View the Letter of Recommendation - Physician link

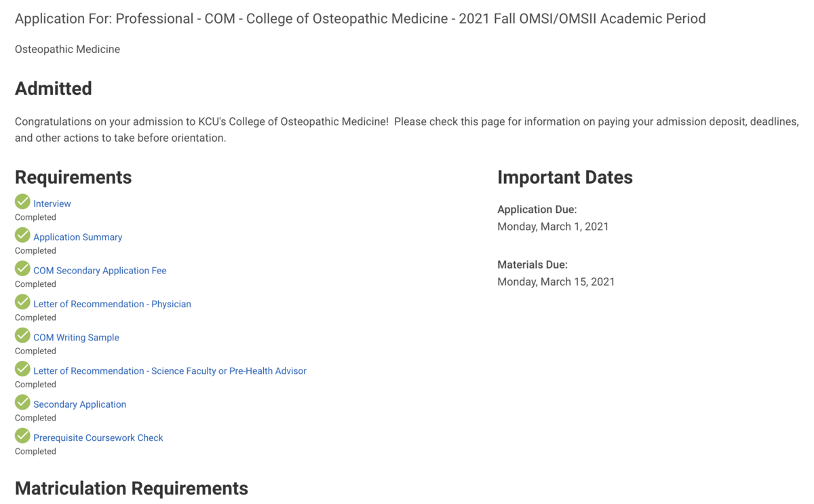pos(112,304)
